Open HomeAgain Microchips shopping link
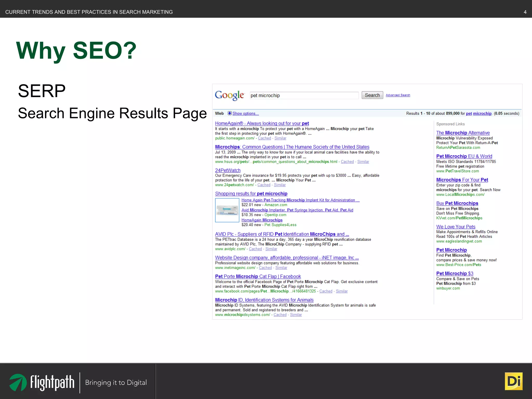532x399 pixels. point(262,220)
